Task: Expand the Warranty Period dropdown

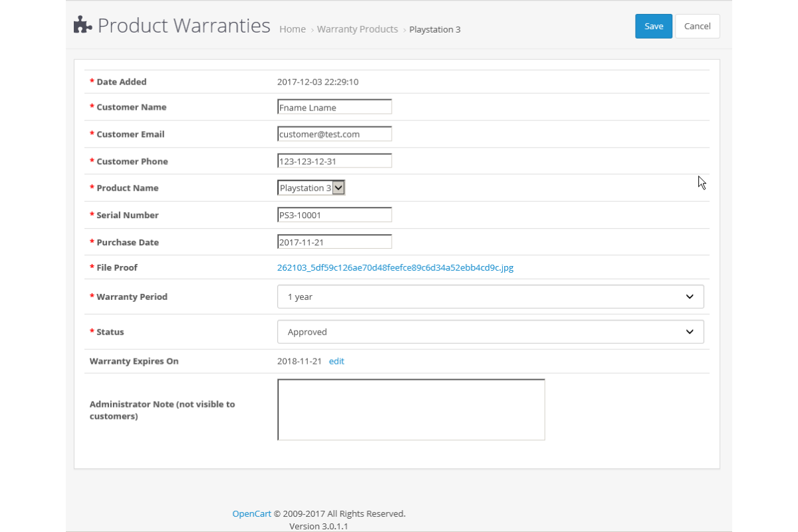Action: tap(490, 297)
